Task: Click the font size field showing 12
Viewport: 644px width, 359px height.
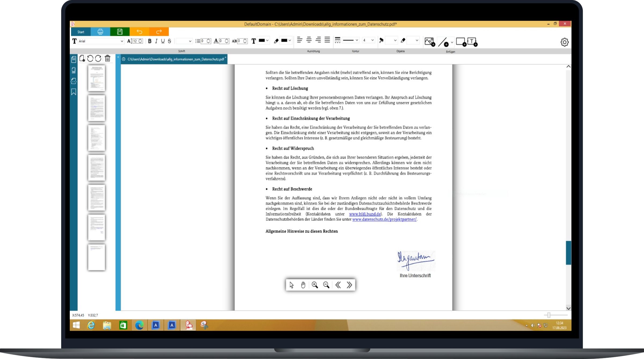Action: (x=135, y=41)
